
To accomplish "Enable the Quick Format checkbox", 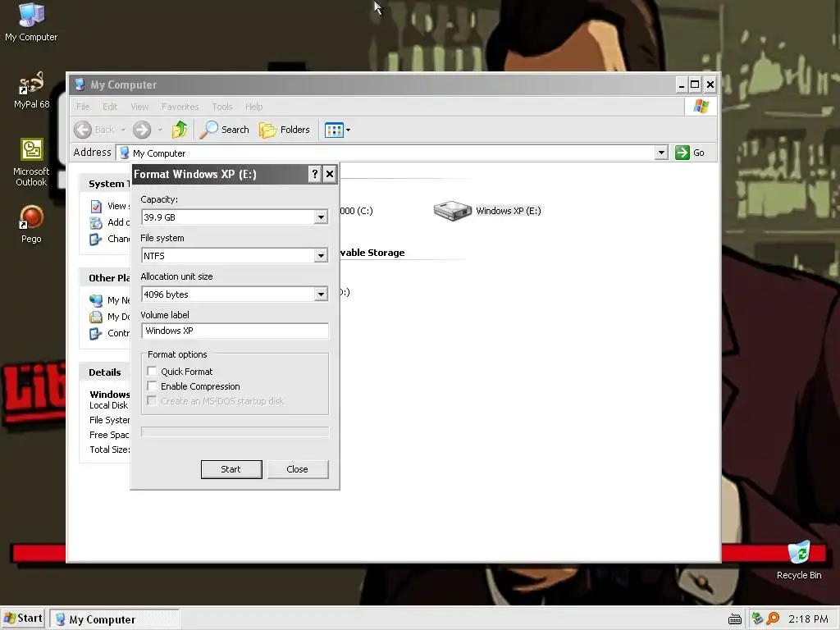I will (152, 372).
